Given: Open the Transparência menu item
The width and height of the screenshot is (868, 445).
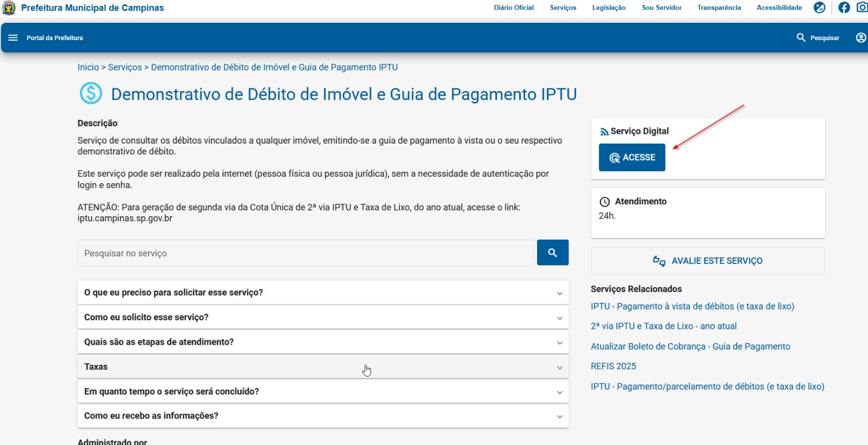Looking at the screenshot, I should pos(719,8).
